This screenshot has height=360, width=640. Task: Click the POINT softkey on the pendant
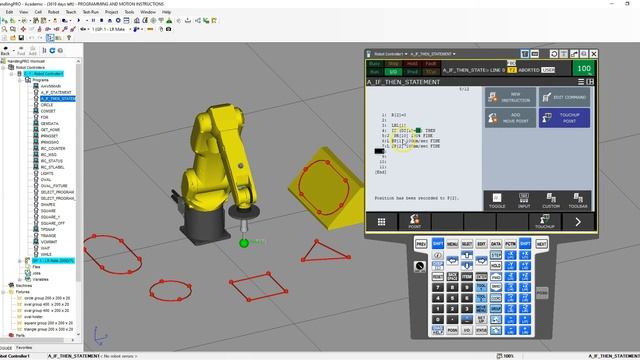[x=414, y=222]
